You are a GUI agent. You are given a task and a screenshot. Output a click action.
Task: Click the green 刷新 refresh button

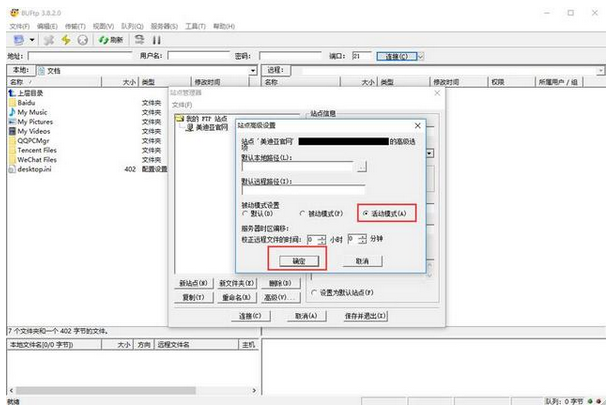pos(111,40)
